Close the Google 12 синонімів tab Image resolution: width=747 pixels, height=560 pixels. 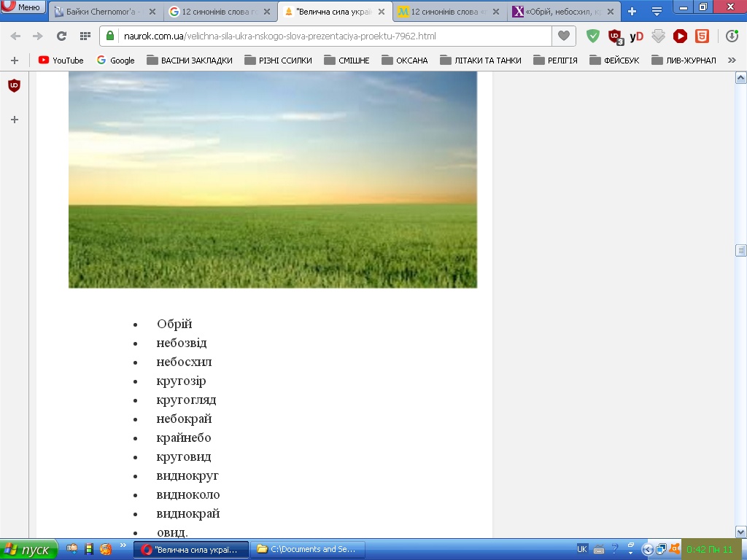click(267, 12)
